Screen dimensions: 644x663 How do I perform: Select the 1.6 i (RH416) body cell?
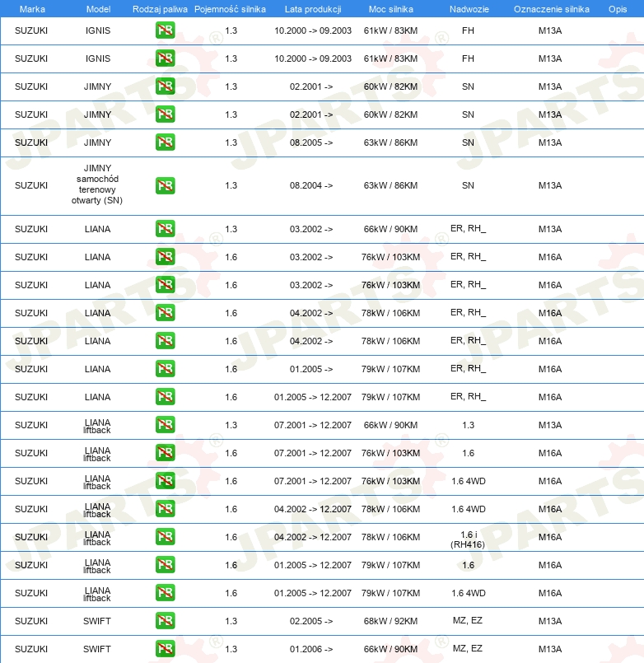[x=468, y=539]
